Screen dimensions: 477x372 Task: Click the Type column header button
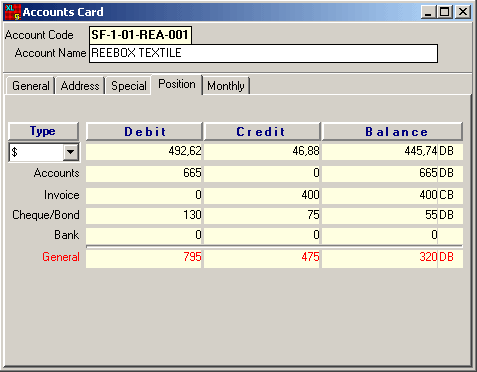[x=43, y=131]
